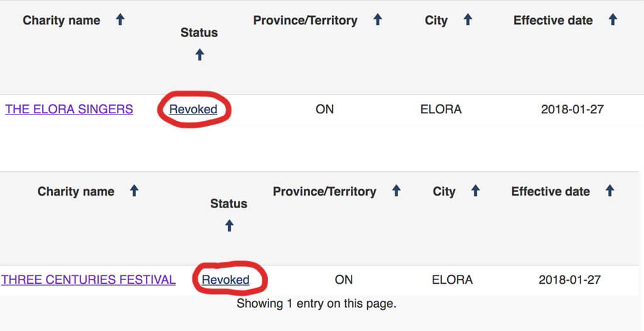Click Revoked status link for Elora Singers
The height and width of the screenshot is (331, 644).
(x=193, y=109)
